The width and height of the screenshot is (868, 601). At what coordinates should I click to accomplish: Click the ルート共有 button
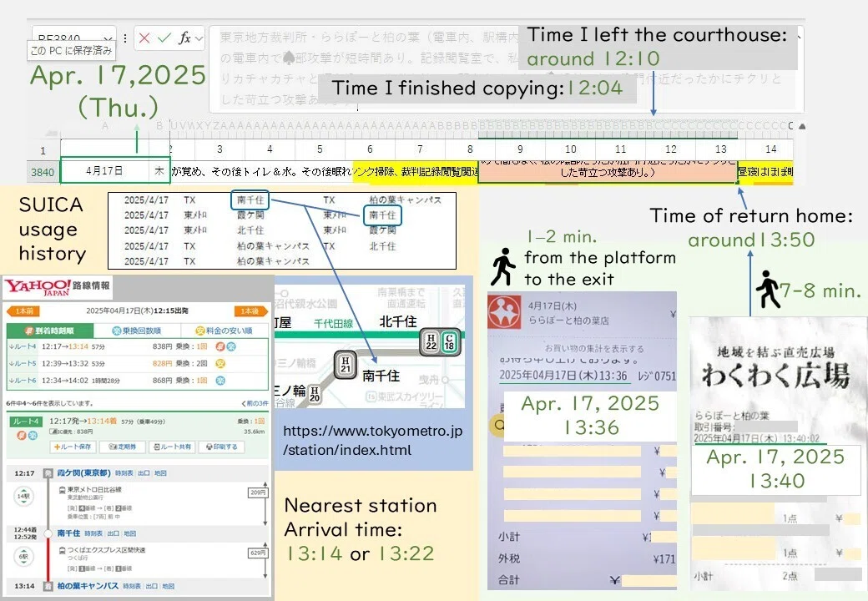pyautogui.click(x=172, y=447)
